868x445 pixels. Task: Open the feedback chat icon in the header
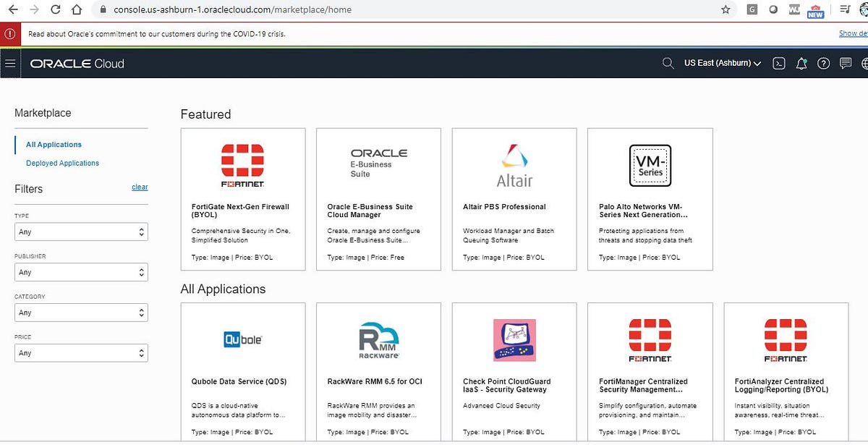point(845,63)
